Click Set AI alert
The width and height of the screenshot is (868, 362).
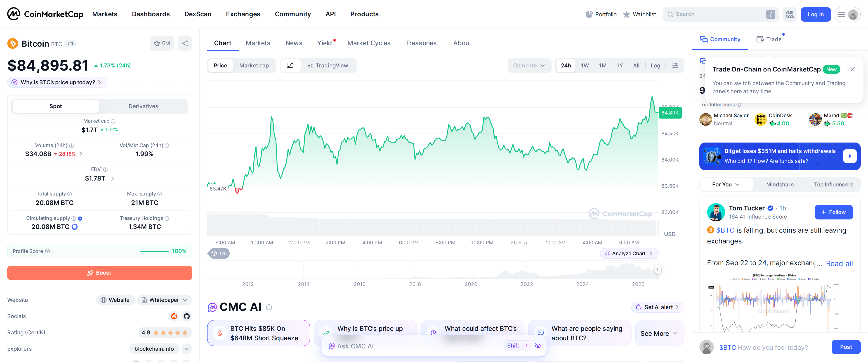click(x=657, y=307)
